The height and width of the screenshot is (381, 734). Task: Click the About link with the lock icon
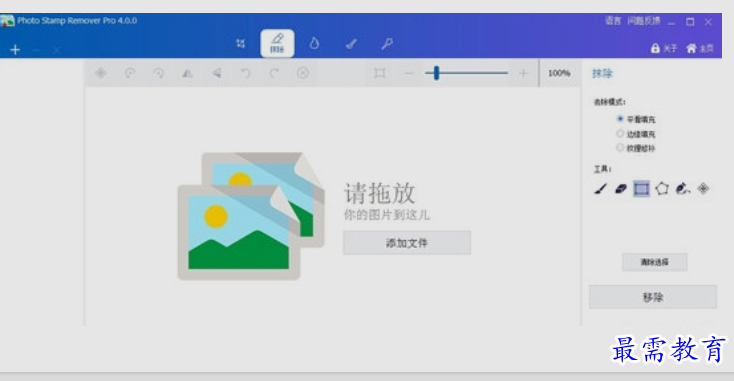pos(664,48)
